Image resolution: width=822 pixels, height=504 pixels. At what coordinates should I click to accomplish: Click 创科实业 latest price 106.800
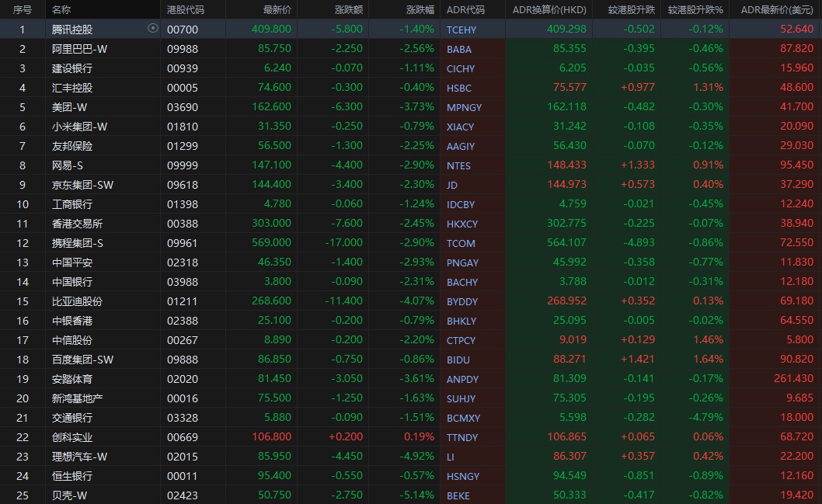tap(272, 436)
